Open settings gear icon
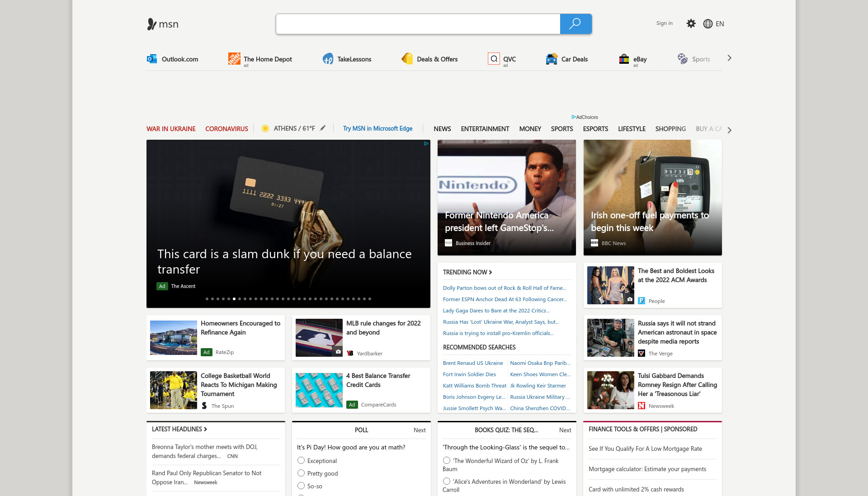Viewport: 868px width, 496px height. click(x=691, y=24)
